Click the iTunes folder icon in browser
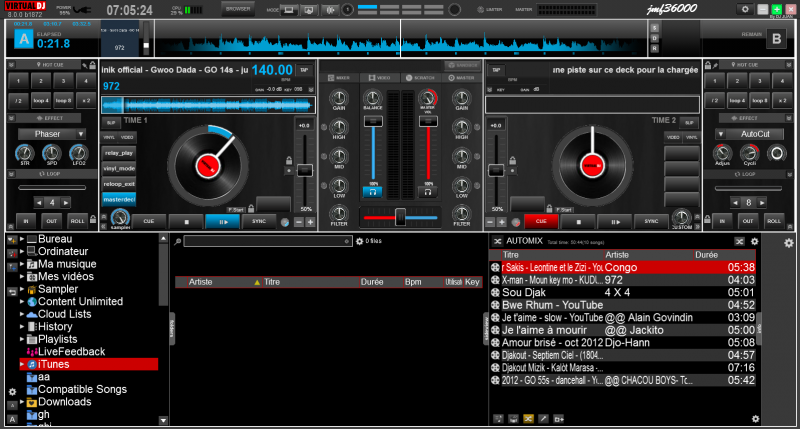Screen dimensions: 800x429 (x=32, y=364)
